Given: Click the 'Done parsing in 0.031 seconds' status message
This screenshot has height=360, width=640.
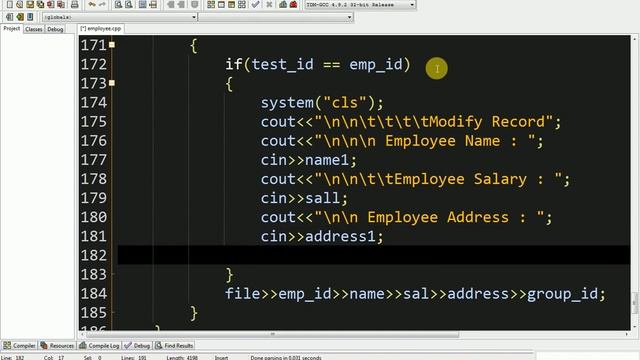Looking at the screenshot, I should tap(286, 358).
